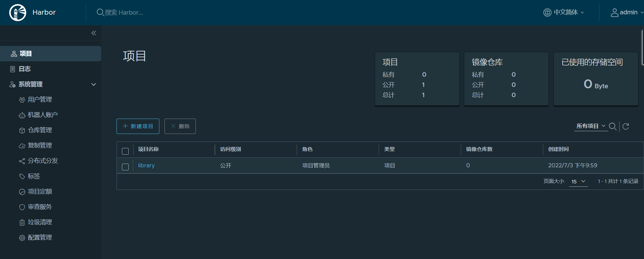Click the 机器人账户 robot icon
Viewport: 644px width, 259px height.
pos(22,115)
